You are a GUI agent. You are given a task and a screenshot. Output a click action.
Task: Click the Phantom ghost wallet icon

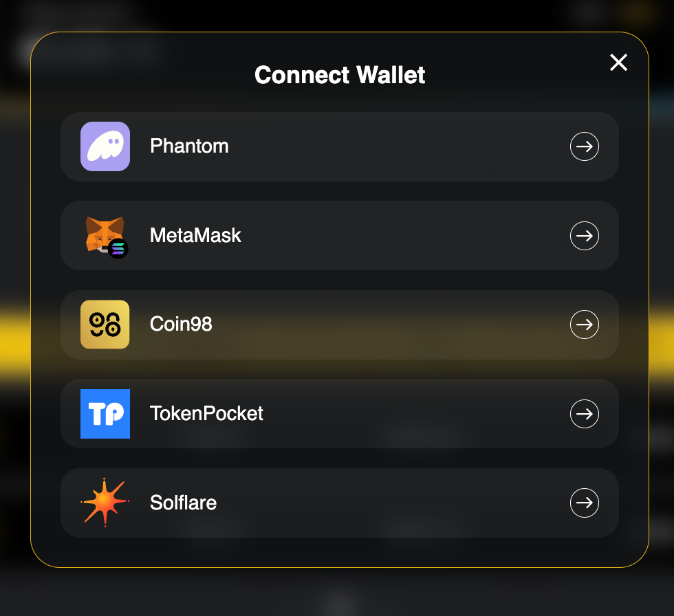pyautogui.click(x=105, y=146)
